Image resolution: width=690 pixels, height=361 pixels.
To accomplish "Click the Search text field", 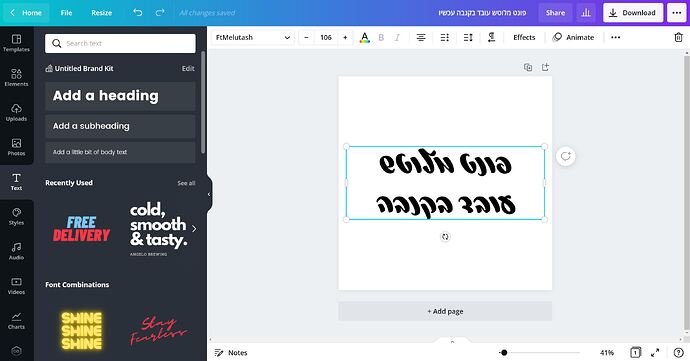I will pyautogui.click(x=120, y=43).
